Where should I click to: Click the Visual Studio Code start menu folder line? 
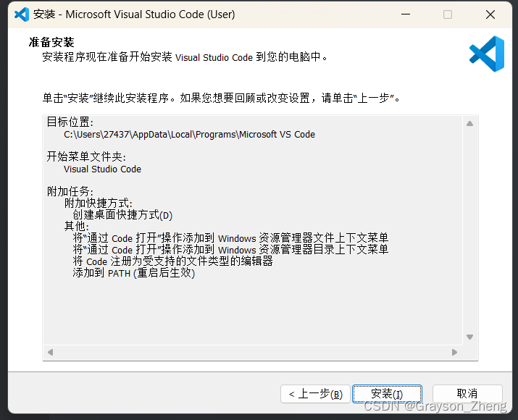102,169
